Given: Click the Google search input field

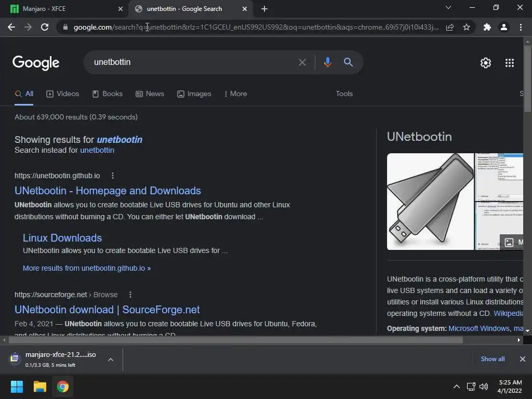Looking at the screenshot, I should [x=192, y=62].
